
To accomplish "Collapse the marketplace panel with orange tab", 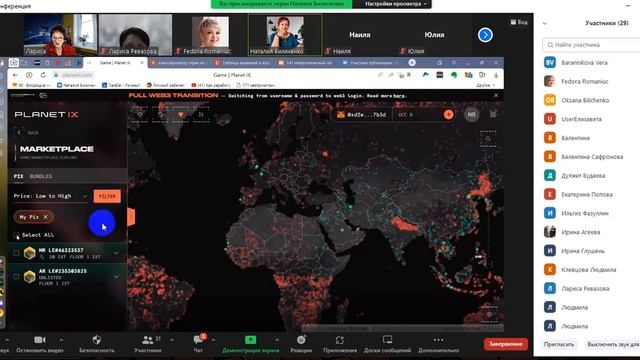I will [x=131, y=217].
